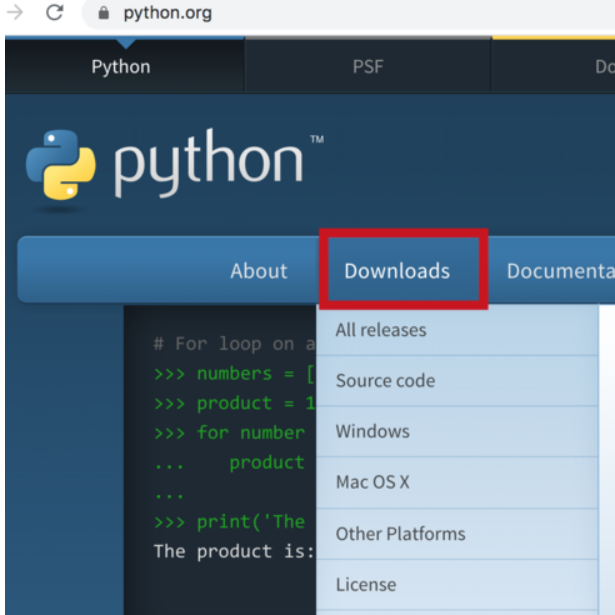
Task: Click the '# For loop on a' comment line
Action: [x=235, y=344]
